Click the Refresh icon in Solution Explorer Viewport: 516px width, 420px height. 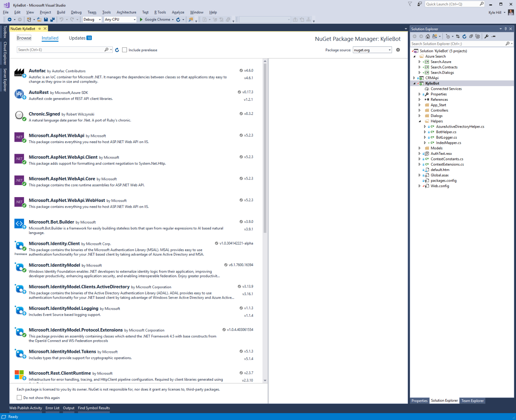point(464,36)
